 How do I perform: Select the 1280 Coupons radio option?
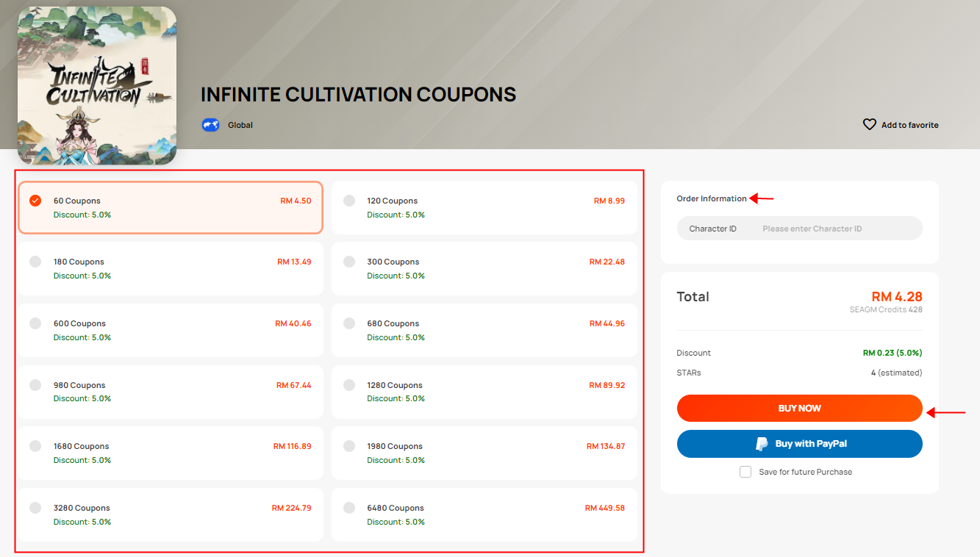point(349,385)
